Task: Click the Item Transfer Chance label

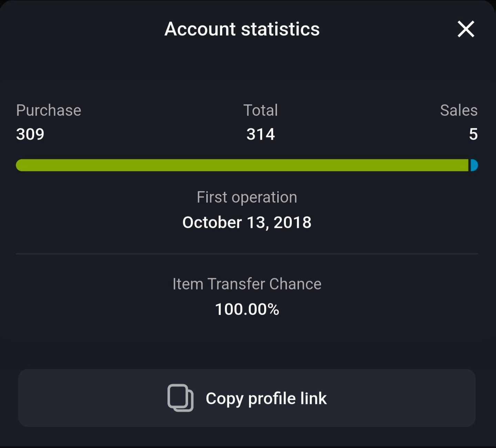Action: pyautogui.click(x=247, y=284)
